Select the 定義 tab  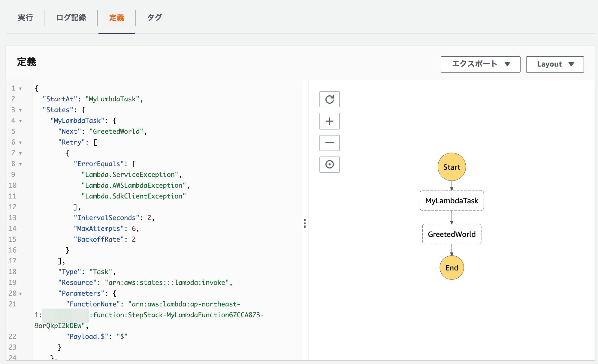tap(117, 18)
